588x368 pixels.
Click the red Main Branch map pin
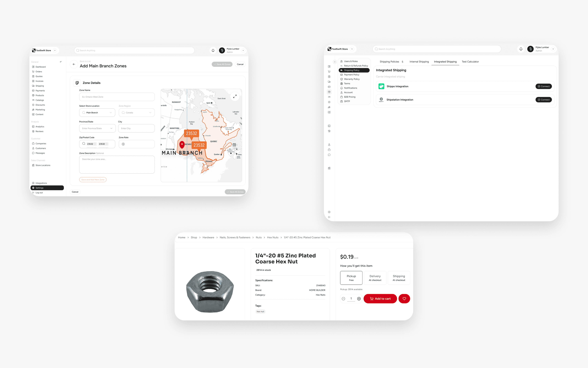pyautogui.click(x=182, y=145)
